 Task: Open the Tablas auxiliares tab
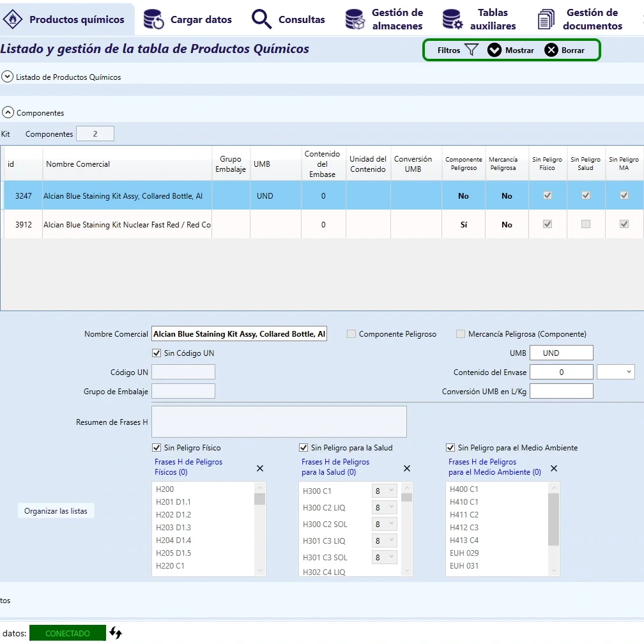tap(479, 19)
